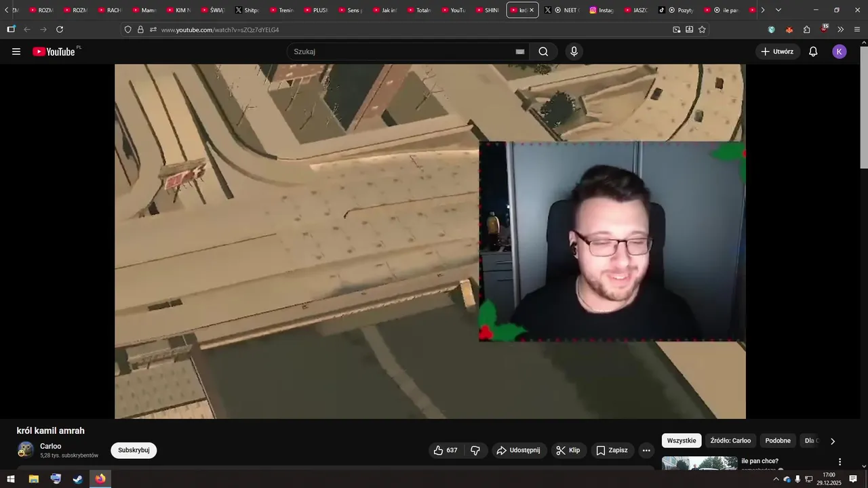View site security padlock info
This screenshot has height=488, width=868.
[x=140, y=29]
